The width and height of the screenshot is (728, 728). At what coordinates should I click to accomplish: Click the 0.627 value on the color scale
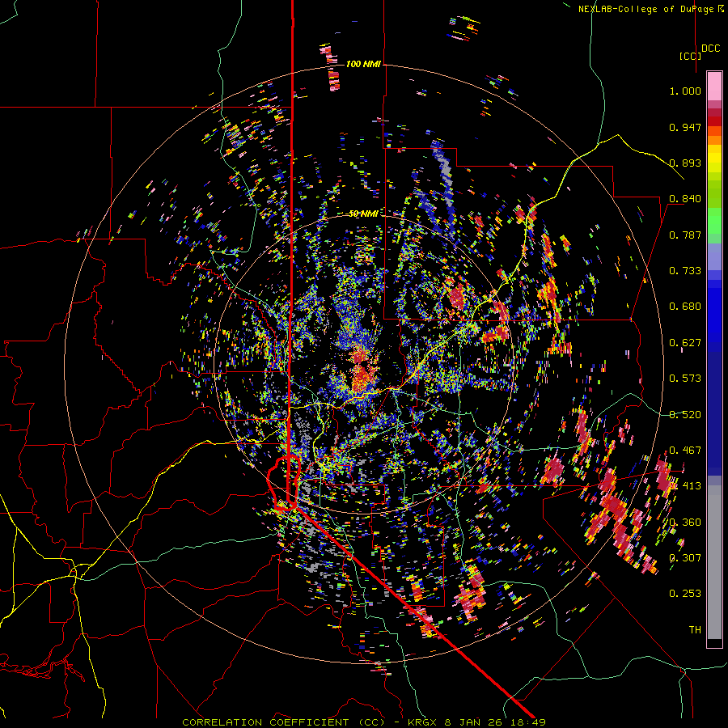pos(685,343)
